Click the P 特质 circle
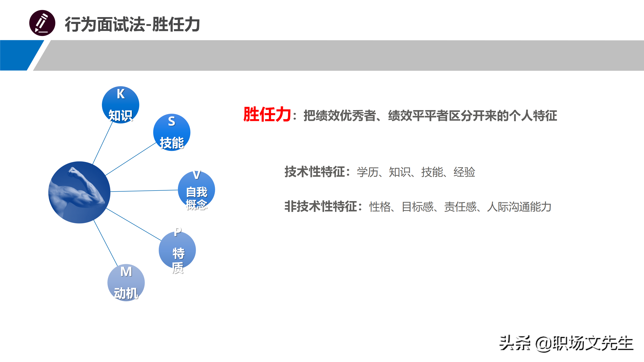Viewport: 644px width, 362px height. click(x=177, y=250)
